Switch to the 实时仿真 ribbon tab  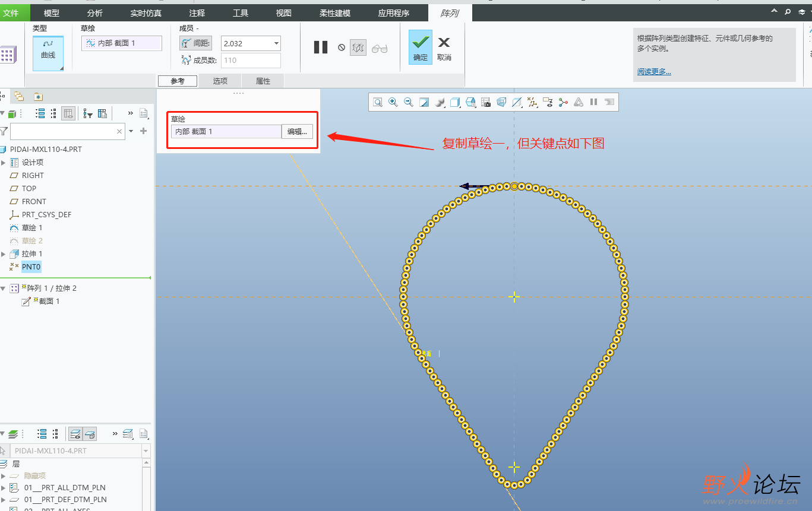[146, 13]
